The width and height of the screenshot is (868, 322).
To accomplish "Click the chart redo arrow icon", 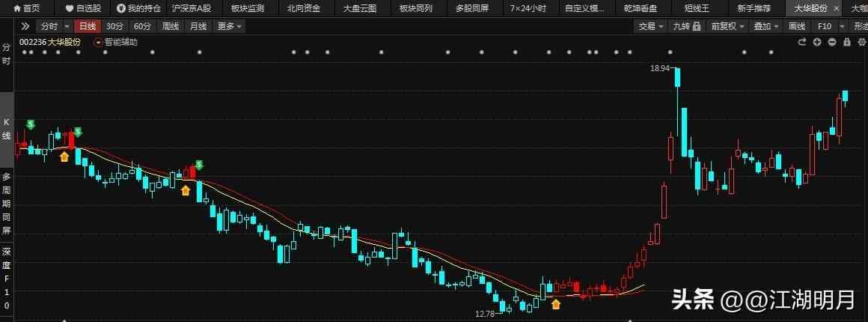I will (802, 42).
